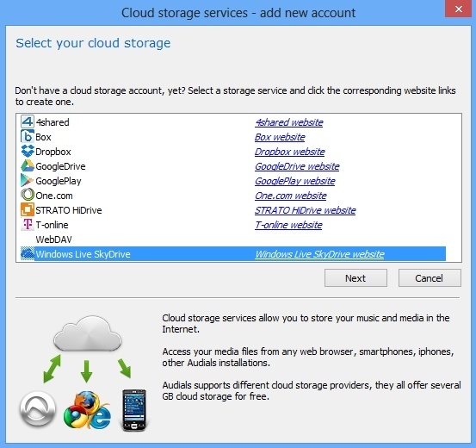This screenshot has height=448, width=476.
Task: Click the Windows Live SkyDrive cloud icon
Action: (28, 253)
